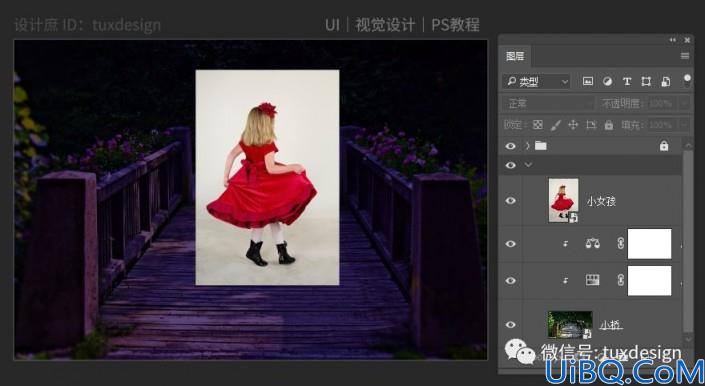This screenshot has height=386, width=705.
Task: Collapse the panel with the double-arrow icon
Action: (673, 40)
